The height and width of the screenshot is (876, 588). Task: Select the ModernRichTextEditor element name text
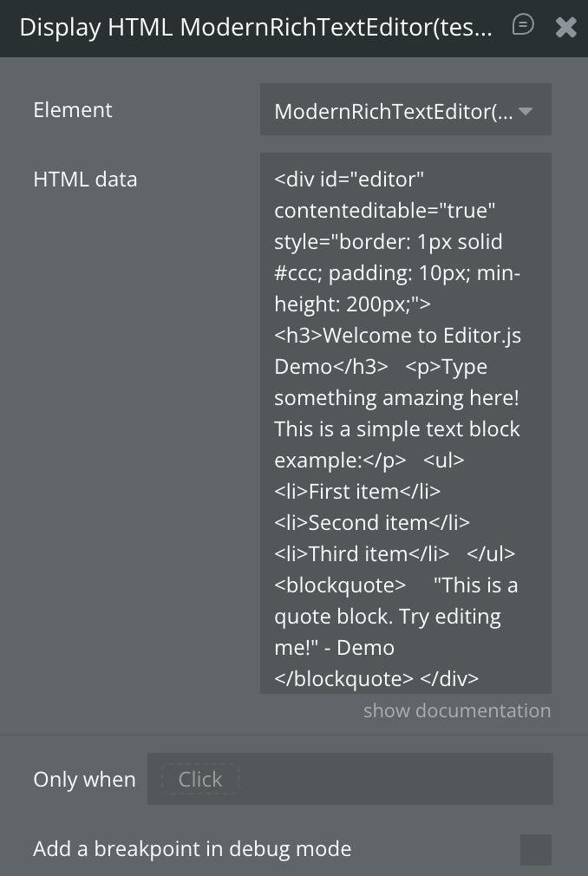click(x=394, y=111)
